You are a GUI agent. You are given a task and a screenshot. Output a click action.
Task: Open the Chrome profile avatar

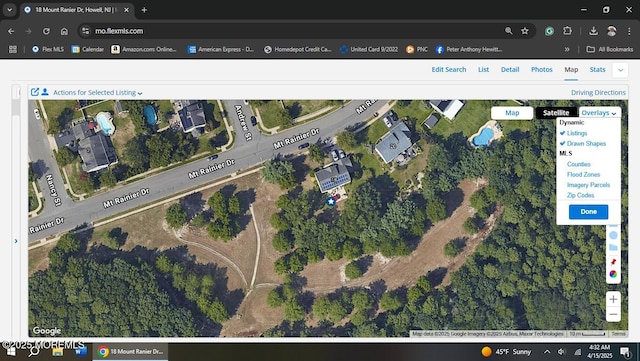(x=611, y=31)
